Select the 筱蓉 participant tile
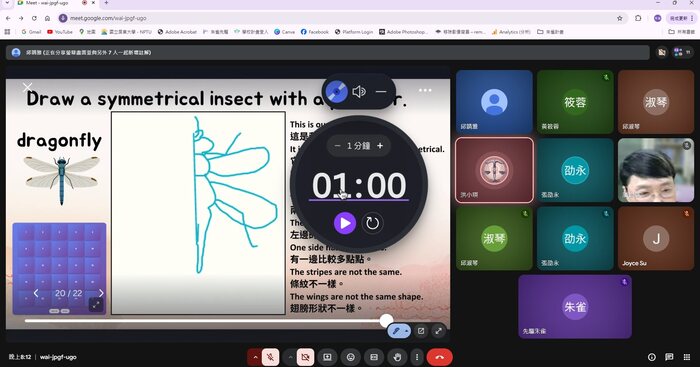 (x=575, y=102)
